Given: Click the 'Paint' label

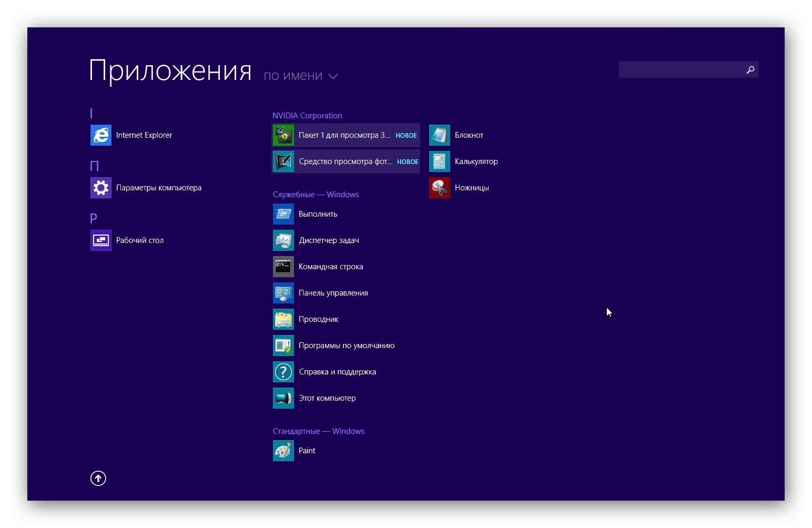Looking at the screenshot, I should [x=307, y=451].
